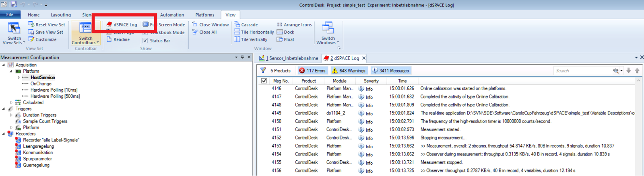Viewport: 644px width, 176px height.
Task: Click the Close All windows icon
Action: 195,32
